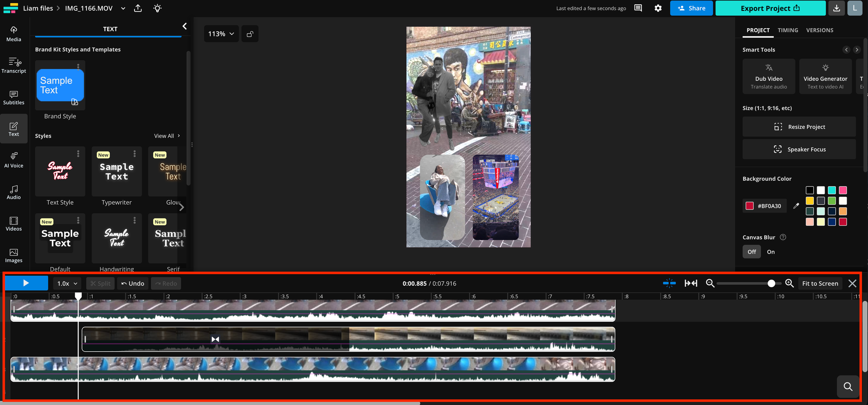Turn Canvas Blur On

(x=771, y=252)
